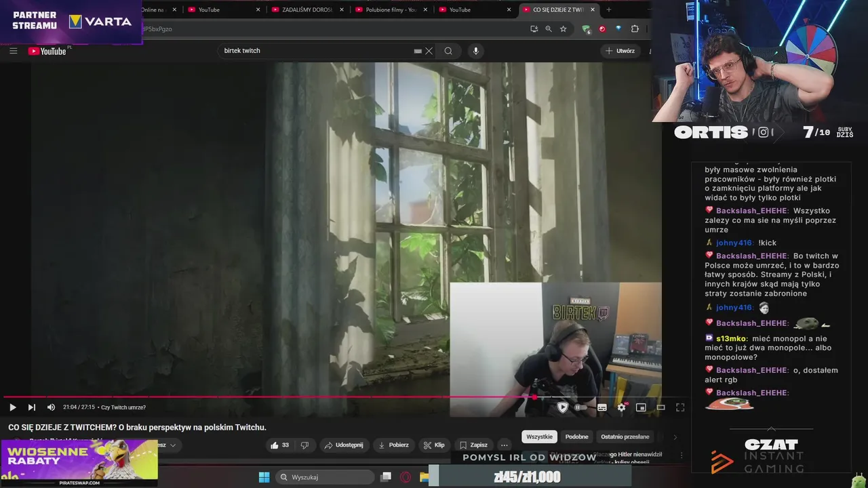The height and width of the screenshot is (488, 868).
Task: Open Task View on the taskbar
Action: (386, 477)
